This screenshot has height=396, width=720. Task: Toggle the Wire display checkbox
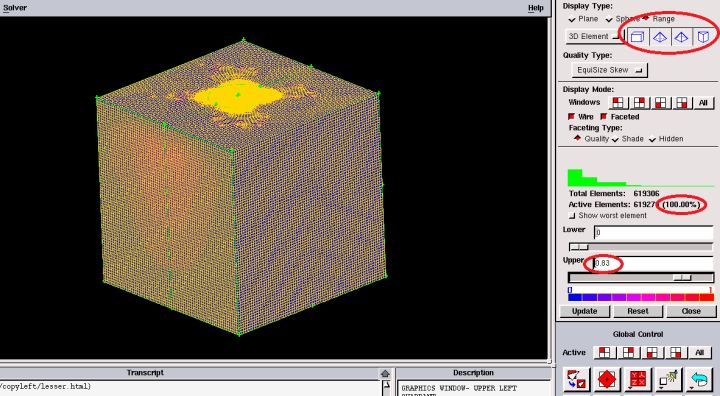click(572, 117)
